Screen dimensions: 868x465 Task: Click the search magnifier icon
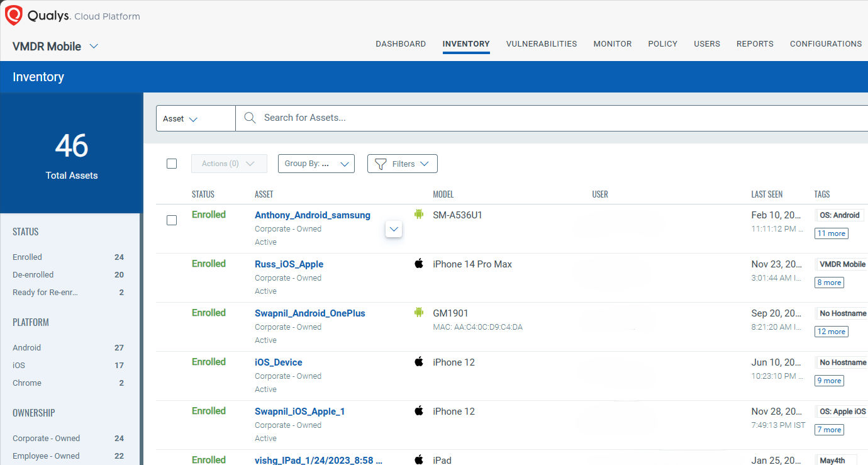click(250, 118)
